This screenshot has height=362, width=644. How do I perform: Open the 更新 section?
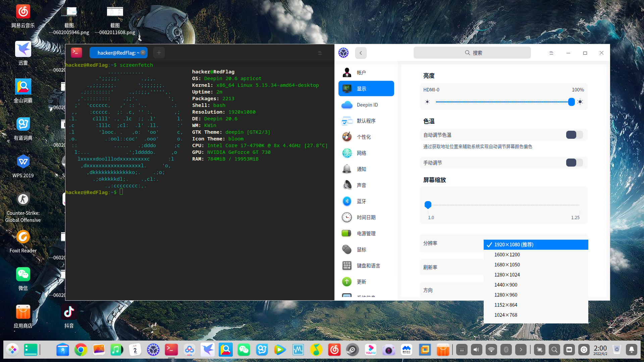[x=361, y=282]
